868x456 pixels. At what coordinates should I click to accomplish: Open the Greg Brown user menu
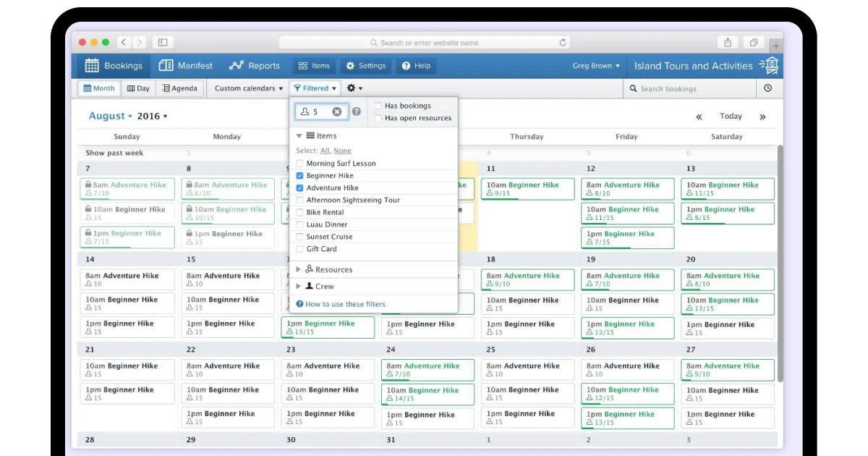click(596, 66)
